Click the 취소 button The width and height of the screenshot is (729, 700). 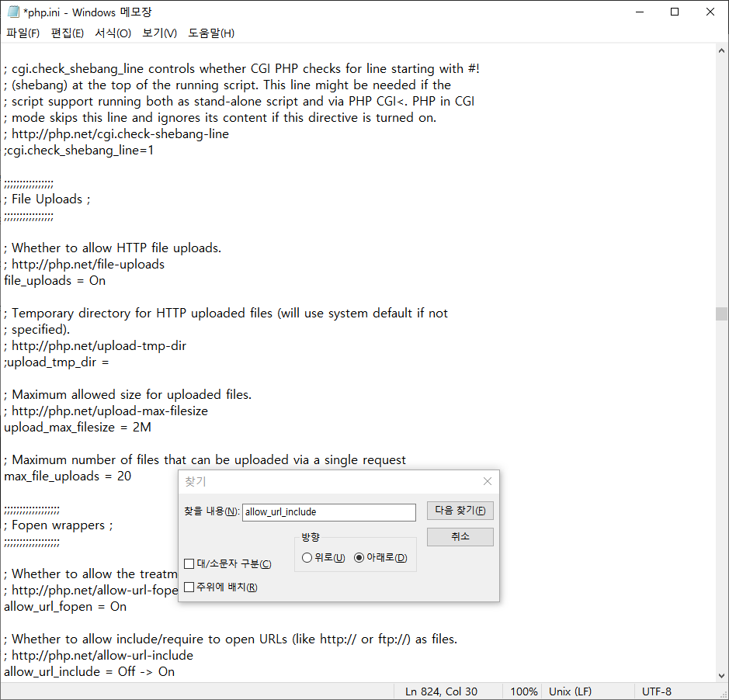[x=460, y=537]
